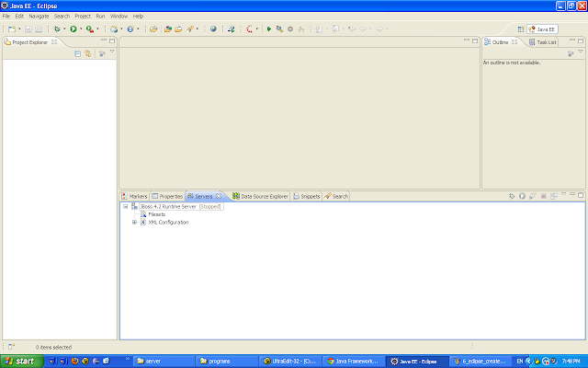
Task: Click the Start server in profile mode icon
Action: [x=533, y=196]
